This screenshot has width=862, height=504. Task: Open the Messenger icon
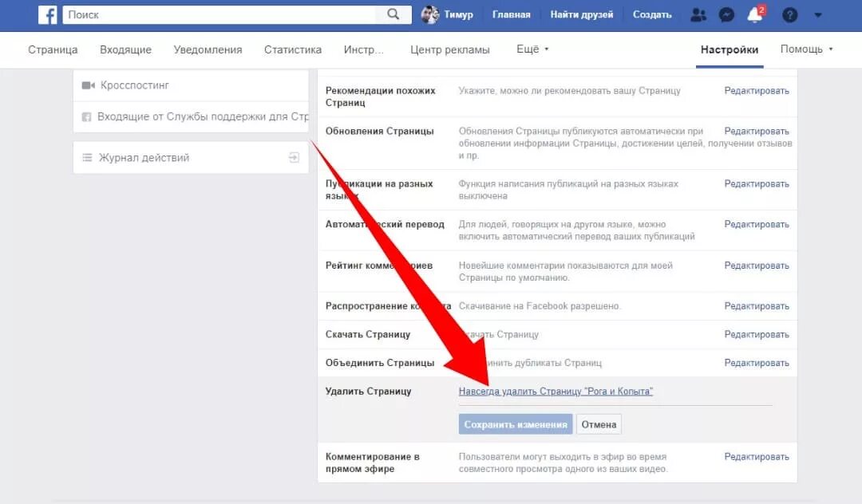tap(726, 15)
